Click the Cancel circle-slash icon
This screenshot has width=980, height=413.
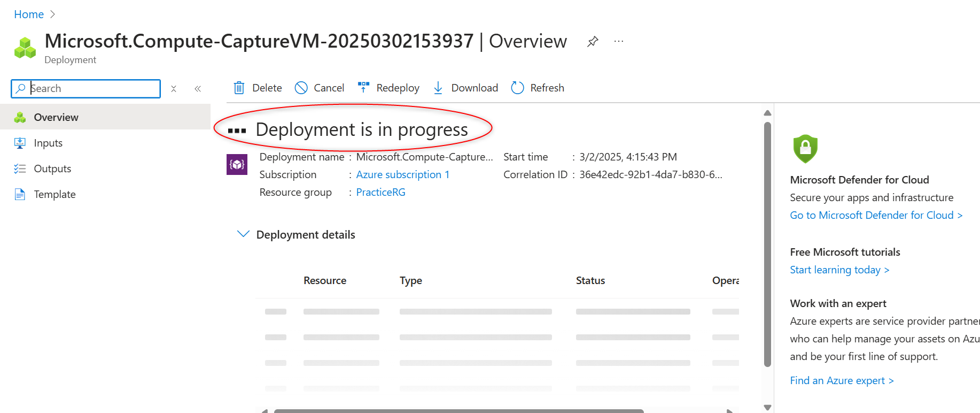tap(301, 88)
